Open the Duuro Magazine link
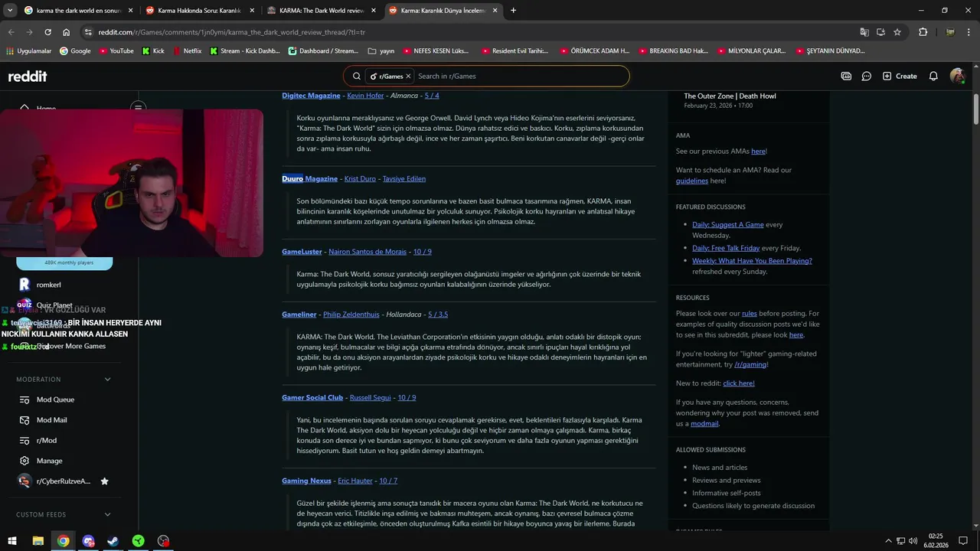The height and width of the screenshot is (551, 980). pyautogui.click(x=309, y=179)
